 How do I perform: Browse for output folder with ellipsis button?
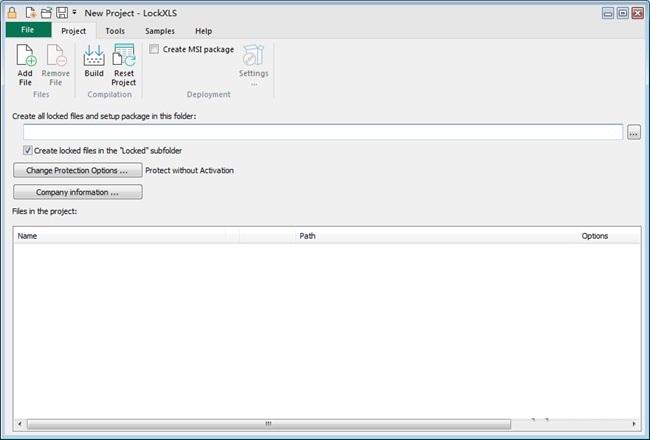click(x=634, y=133)
